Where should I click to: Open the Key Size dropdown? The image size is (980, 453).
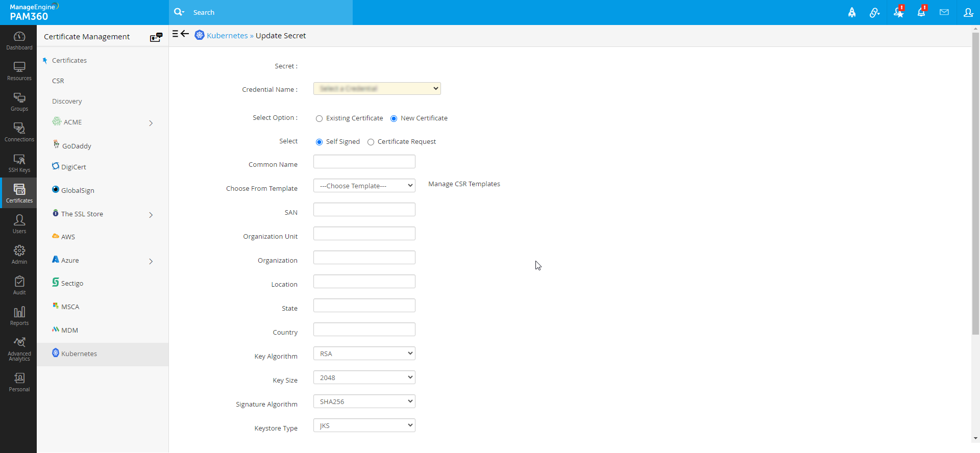(364, 377)
